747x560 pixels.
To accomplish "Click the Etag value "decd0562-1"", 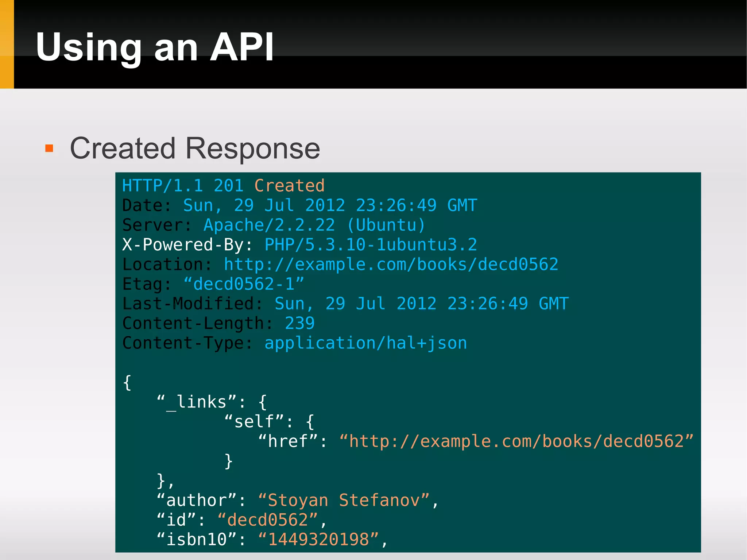I will (x=244, y=284).
